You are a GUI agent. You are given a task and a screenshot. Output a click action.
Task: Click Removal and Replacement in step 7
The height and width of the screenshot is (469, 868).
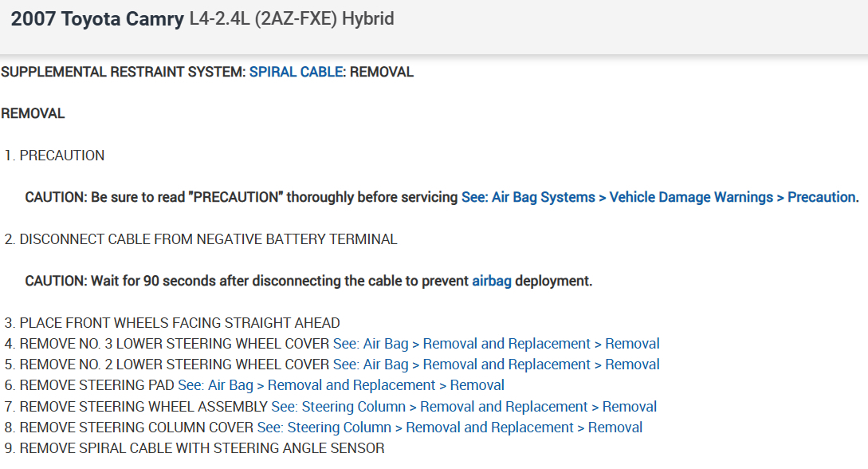tap(504, 407)
